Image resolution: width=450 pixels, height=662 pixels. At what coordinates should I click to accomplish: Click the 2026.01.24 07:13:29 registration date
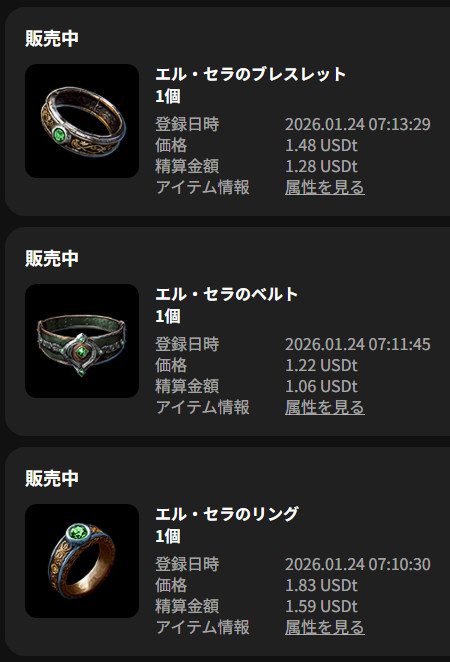pyautogui.click(x=358, y=124)
